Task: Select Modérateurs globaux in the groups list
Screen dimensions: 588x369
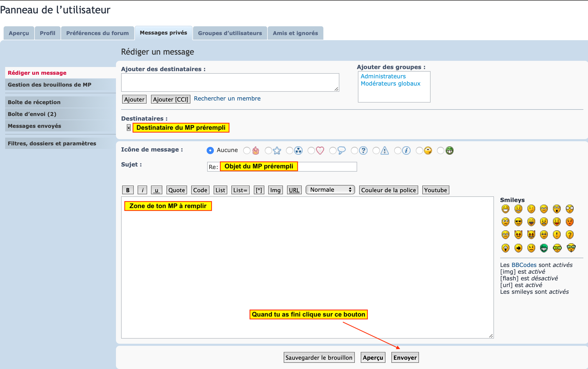Action: coord(390,83)
